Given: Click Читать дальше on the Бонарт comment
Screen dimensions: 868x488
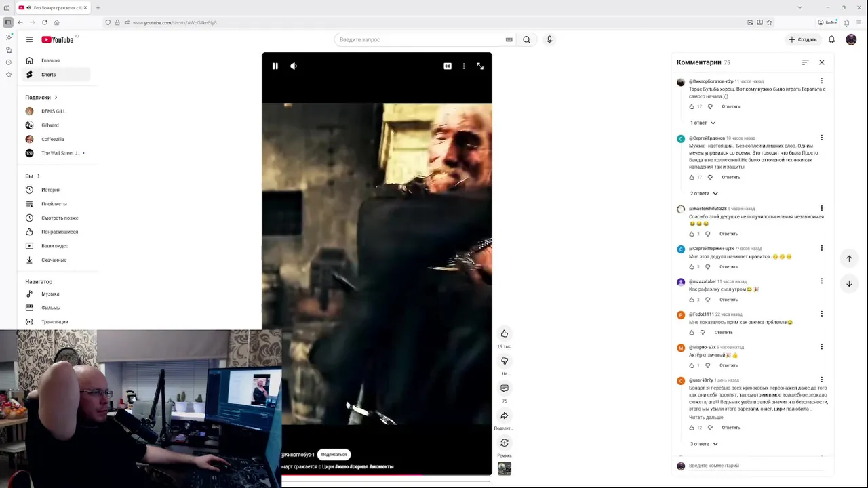Looking at the screenshot, I should pyautogui.click(x=706, y=418).
